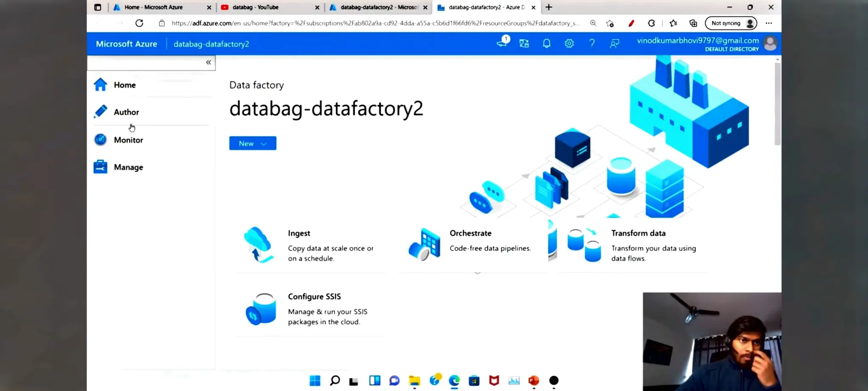Screen dimensions: 868x391
Task: Open the browser zoom magnifier icon
Action: (x=593, y=23)
